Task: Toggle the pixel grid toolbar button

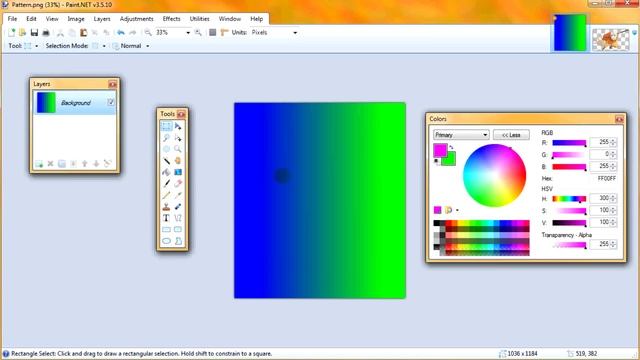Action: pyautogui.click(x=213, y=32)
